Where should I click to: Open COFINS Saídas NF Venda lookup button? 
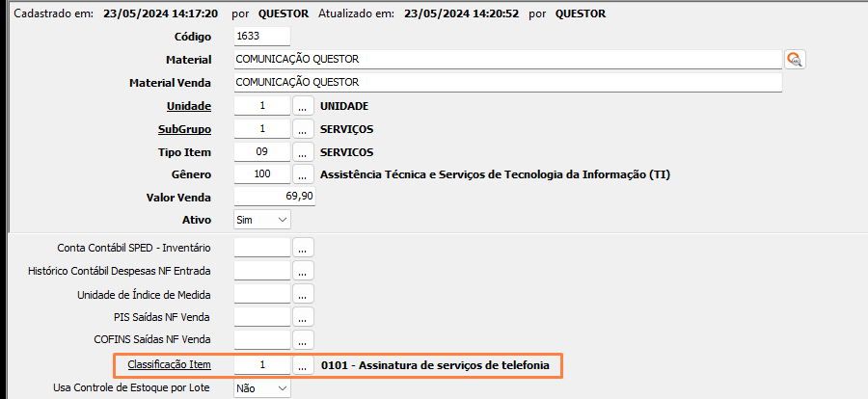(x=303, y=340)
